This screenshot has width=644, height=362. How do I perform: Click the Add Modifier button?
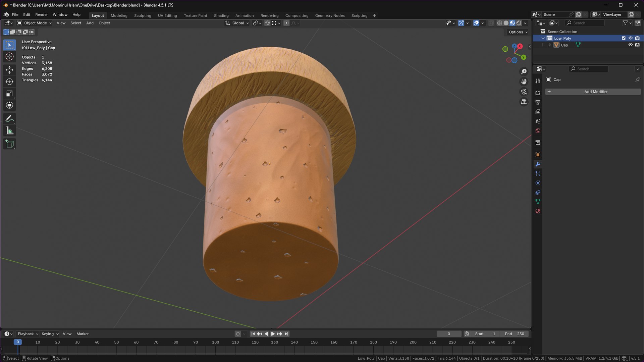[593, 92]
